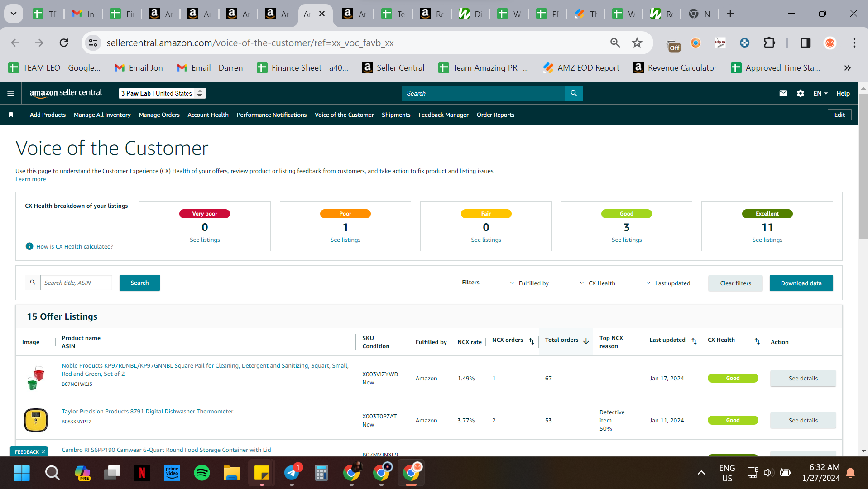The width and height of the screenshot is (868, 489).
Task: Open the Seller Central bookmark
Action: [x=393, y=68]
